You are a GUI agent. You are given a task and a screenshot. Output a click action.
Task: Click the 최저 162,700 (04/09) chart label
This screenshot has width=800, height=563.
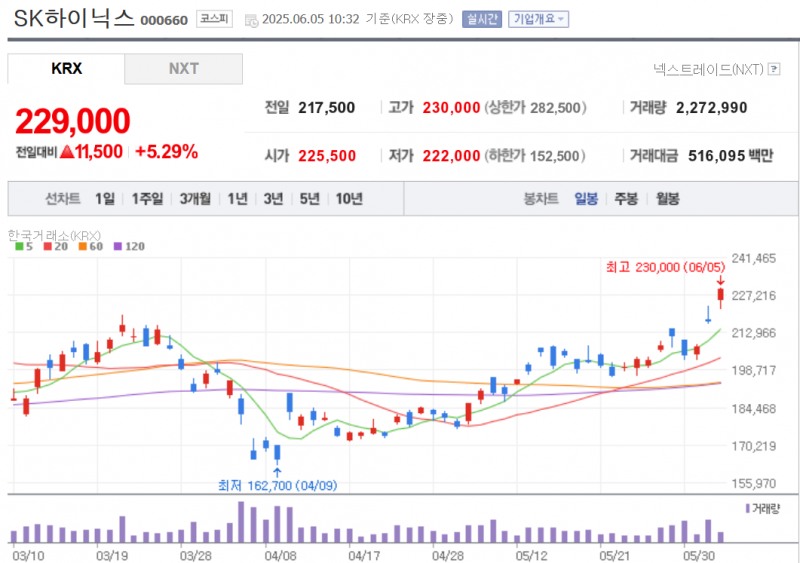(x=278, y=485)
